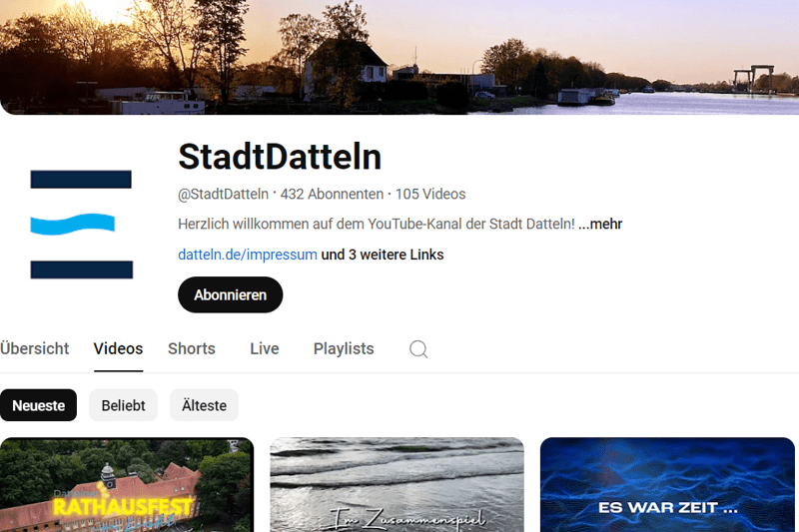The height and width of the screenshot is (532, 799).
Task: Subscribe with the Abonnieren button
Action: 231,294
